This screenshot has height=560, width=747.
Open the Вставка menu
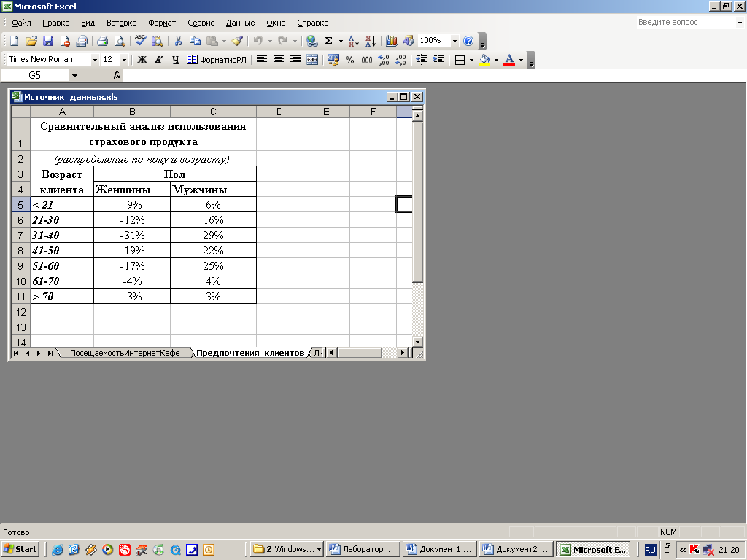[x=122, y=23]
